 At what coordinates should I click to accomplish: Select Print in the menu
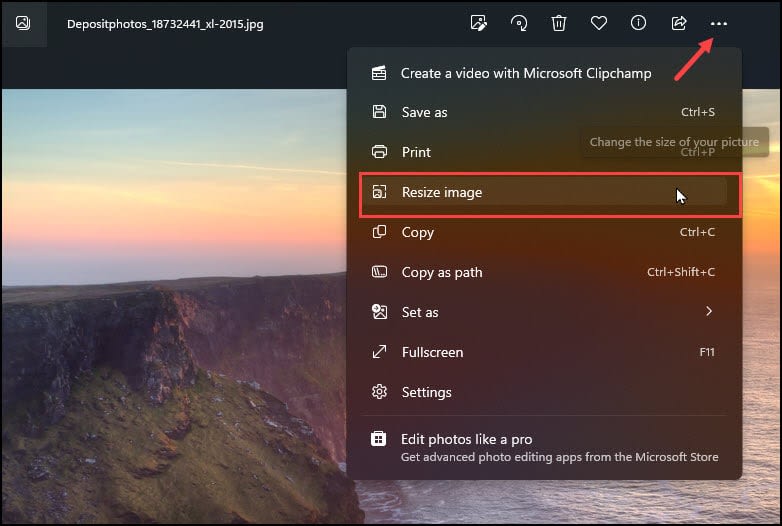click(x=545, y=152)
